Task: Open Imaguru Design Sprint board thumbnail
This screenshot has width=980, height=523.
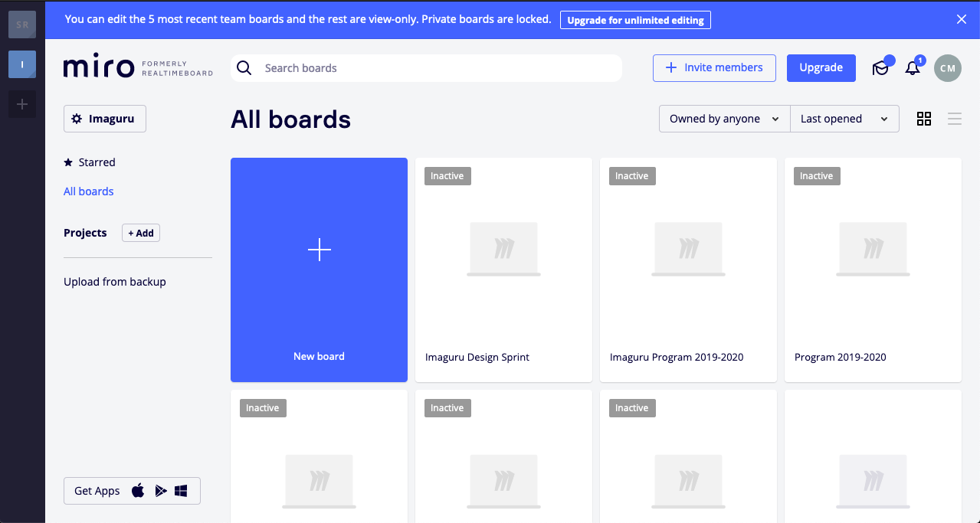Action: tap(503, 249)
